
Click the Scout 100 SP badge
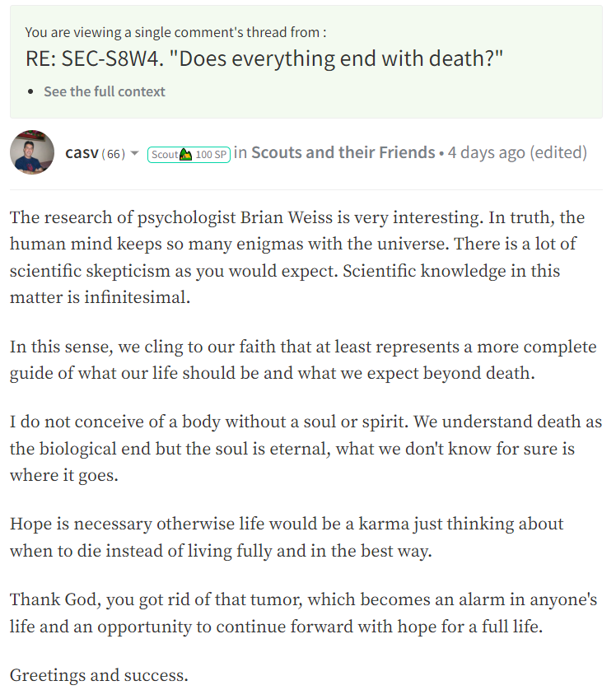189,155
